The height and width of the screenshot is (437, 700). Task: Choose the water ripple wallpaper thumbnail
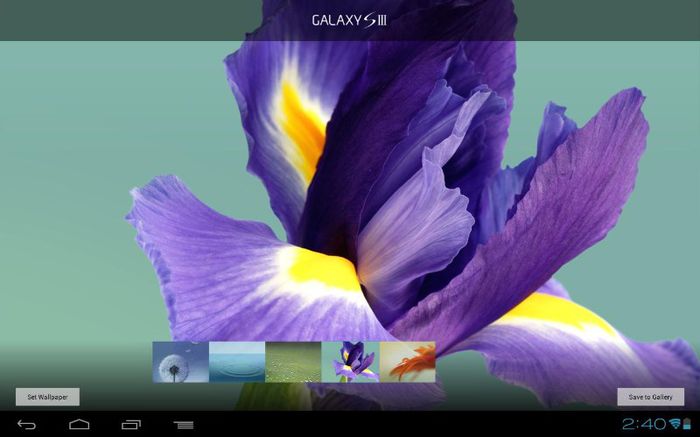[x=237, y=361]
